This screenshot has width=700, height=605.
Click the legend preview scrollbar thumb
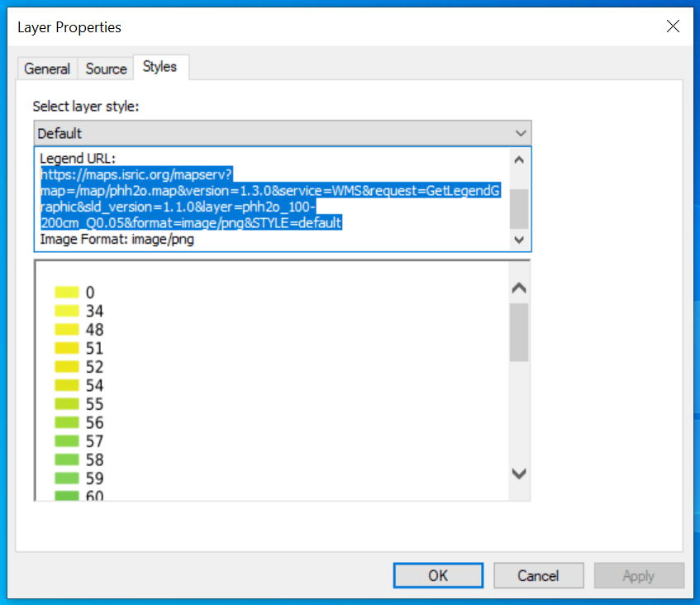pyautogui.click(x=519, y=331)
